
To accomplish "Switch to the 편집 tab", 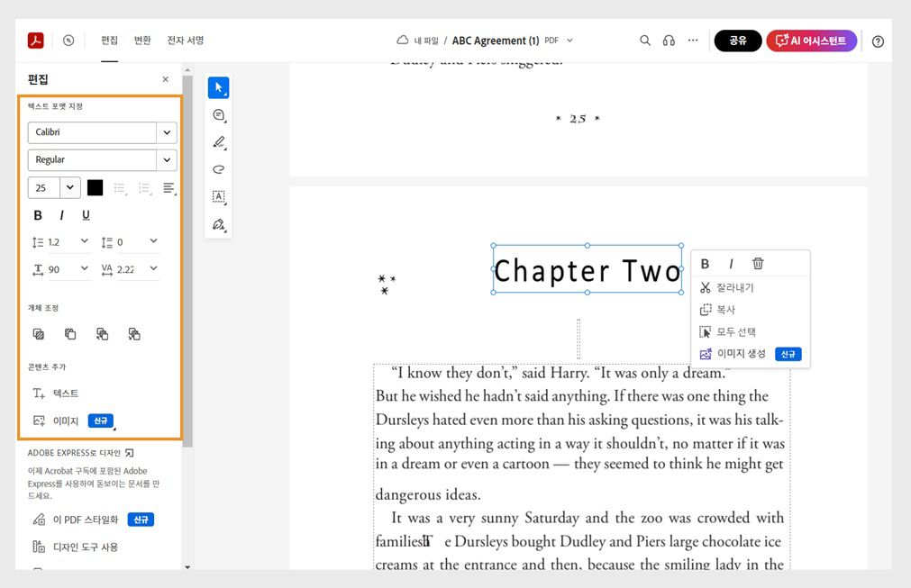I will [109, 40].
